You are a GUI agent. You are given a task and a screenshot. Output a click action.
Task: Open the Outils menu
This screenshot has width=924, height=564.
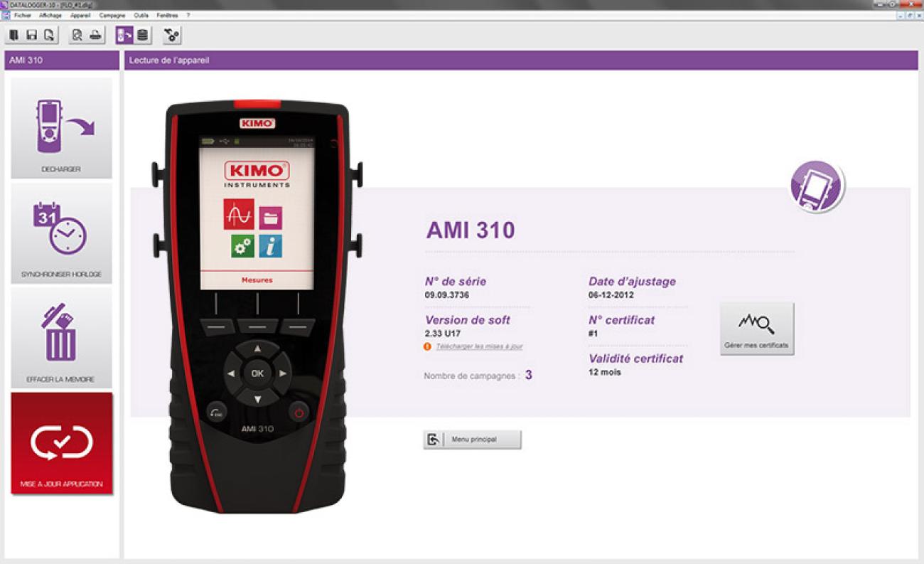tap(141, 15)
